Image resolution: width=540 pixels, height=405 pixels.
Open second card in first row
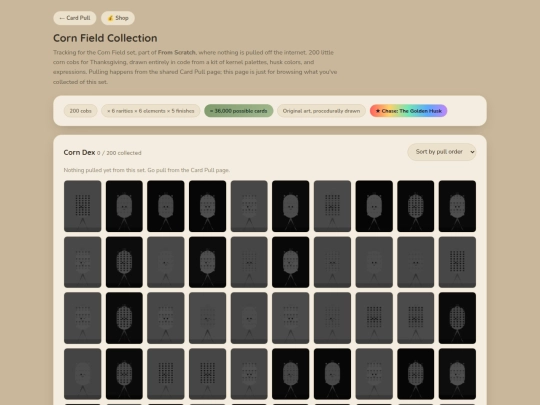coord(124,206)
